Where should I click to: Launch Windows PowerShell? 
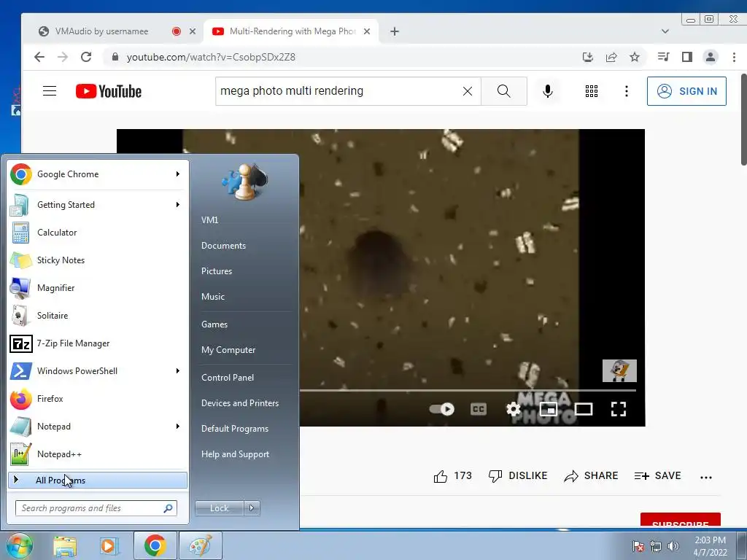click(97, 371)
